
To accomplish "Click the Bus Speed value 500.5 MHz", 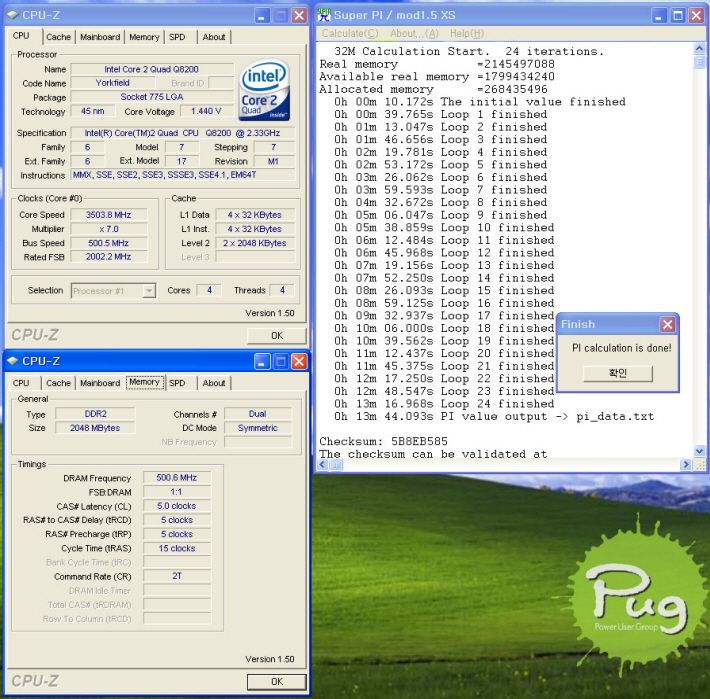I will coord(109,243).
